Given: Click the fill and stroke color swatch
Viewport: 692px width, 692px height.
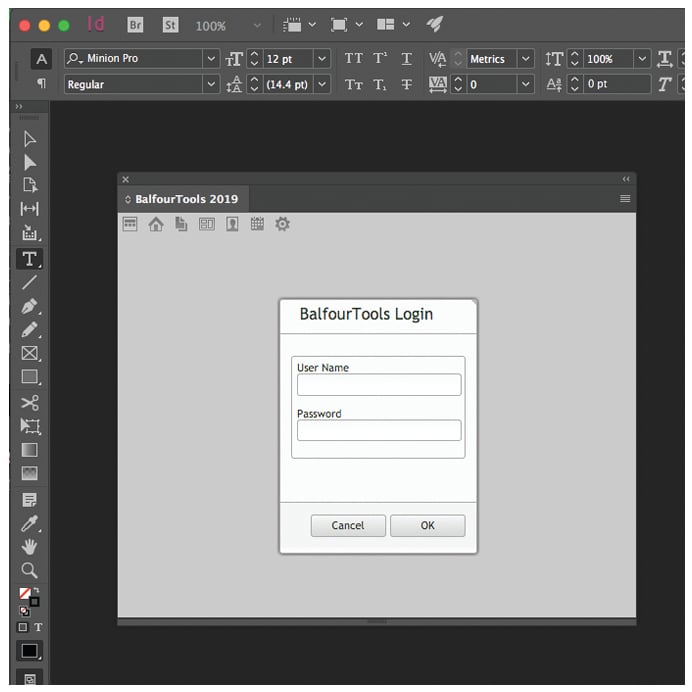Looking at the screenshot, I should pos(28,597).
